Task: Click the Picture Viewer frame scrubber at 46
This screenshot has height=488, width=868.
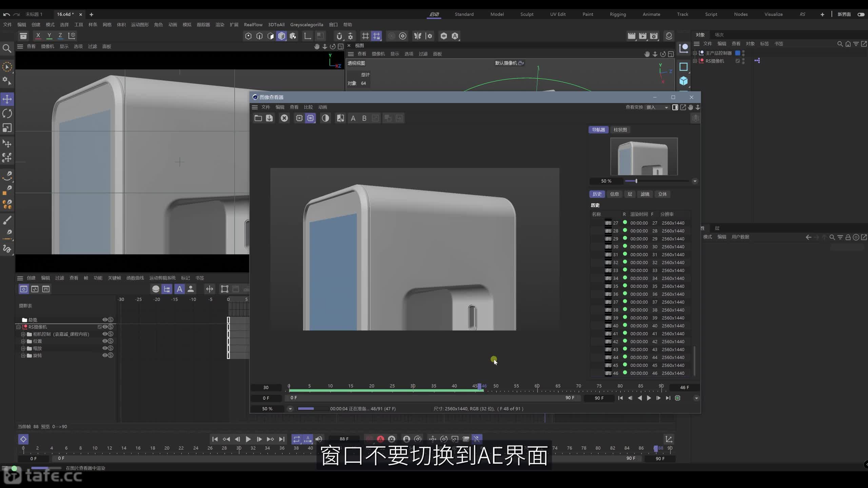Action: pyautogui.click(x=480, y=386)
